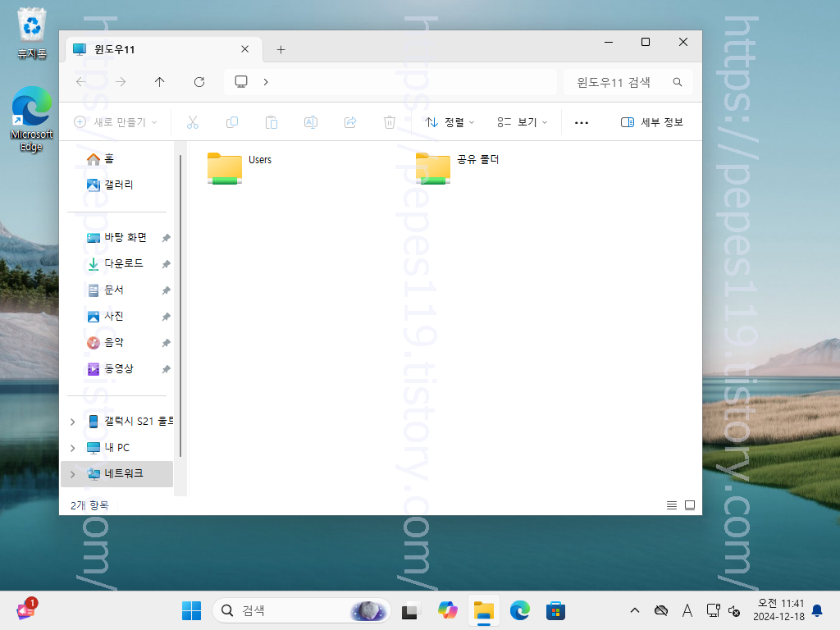Expand the address bar path chevron
The width and height of the screenshot is (840, 630).
tap(266, 82)
